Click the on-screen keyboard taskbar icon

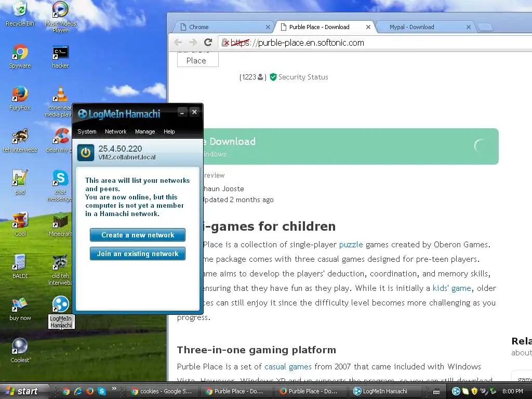coord(436,392)
